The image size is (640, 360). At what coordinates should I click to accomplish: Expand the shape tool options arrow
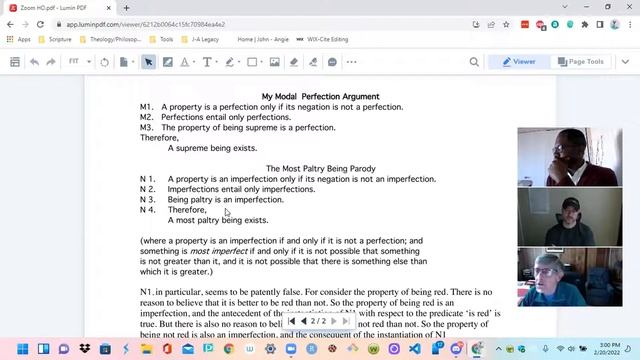[x=262, y=62]
